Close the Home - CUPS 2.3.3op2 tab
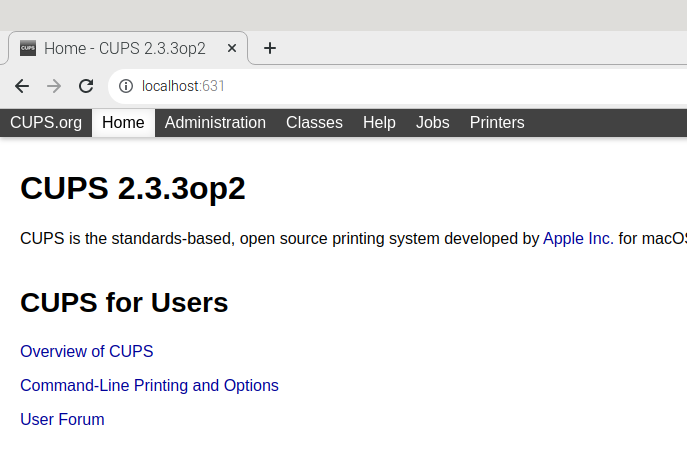This screenshot has height=460, width=687. [x=232, y=48]
